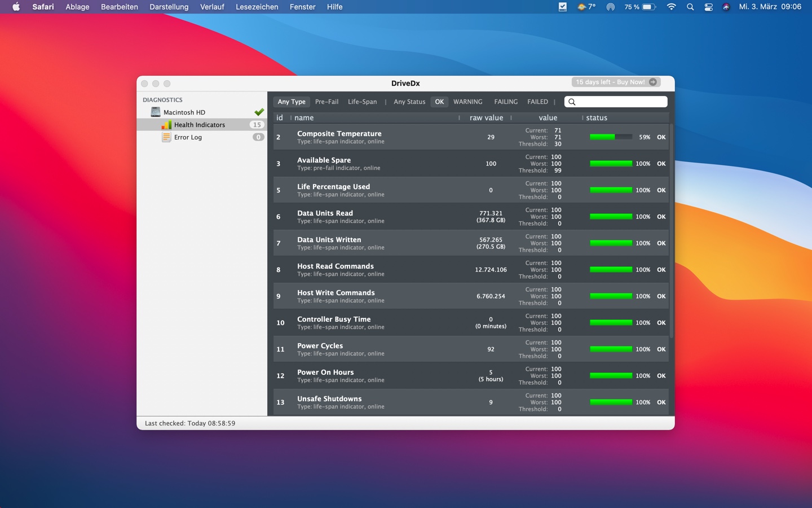Sort by the id column header
Viewport: 812px width, 508px height.
click(280, 118)
